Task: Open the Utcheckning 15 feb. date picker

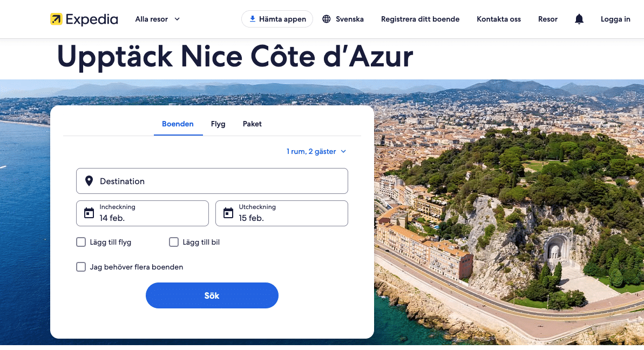Action: click(287, 213)
